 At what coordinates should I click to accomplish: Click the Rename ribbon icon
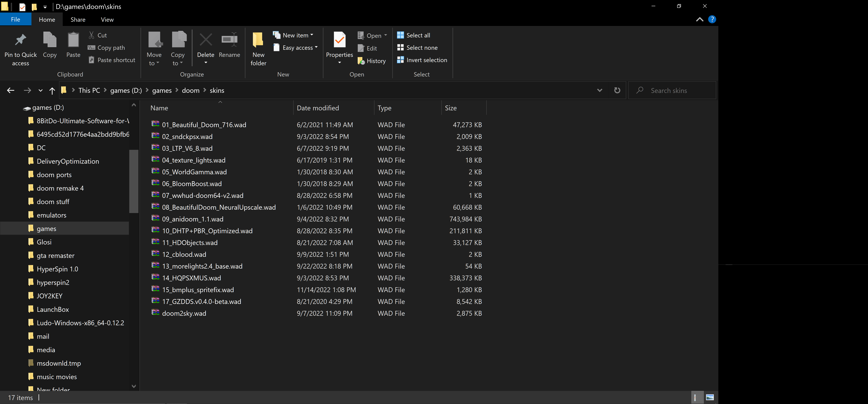(x=230, y=40)
